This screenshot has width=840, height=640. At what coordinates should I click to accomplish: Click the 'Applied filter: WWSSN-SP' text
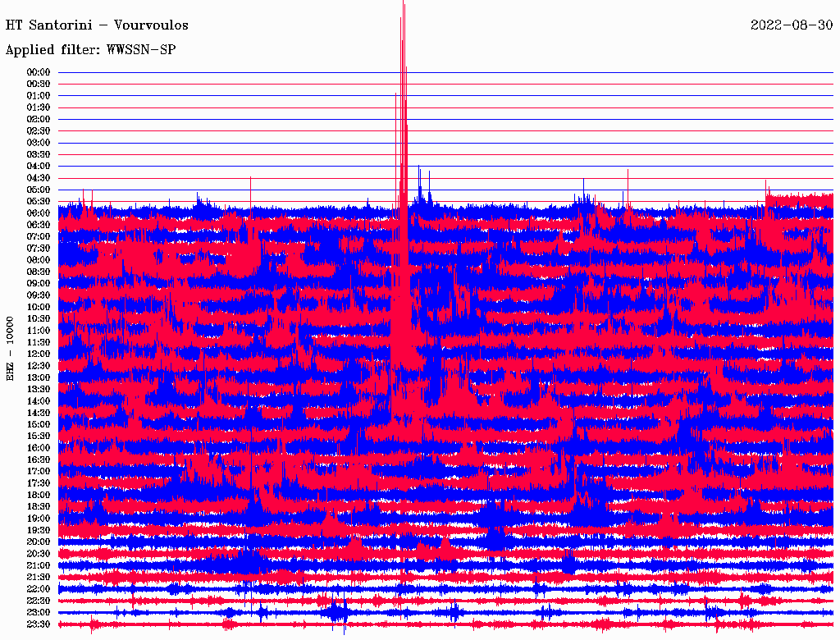pos(90,50)
